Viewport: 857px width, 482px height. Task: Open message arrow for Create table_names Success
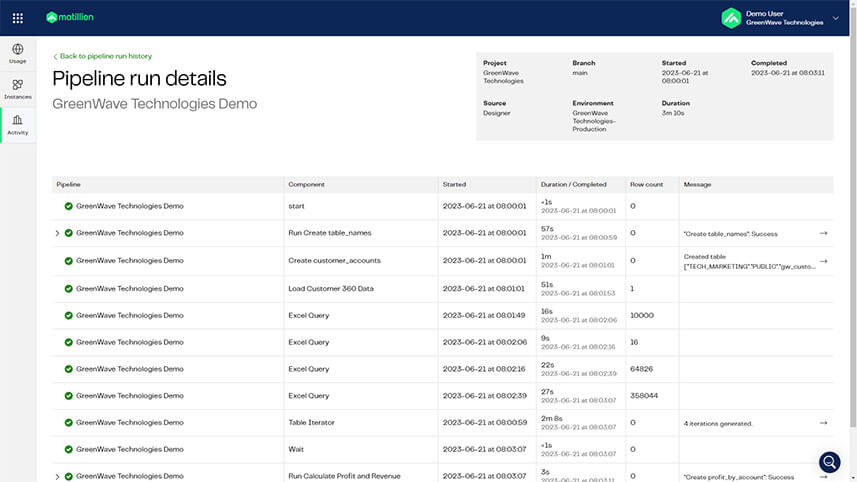tap(823, 233)
